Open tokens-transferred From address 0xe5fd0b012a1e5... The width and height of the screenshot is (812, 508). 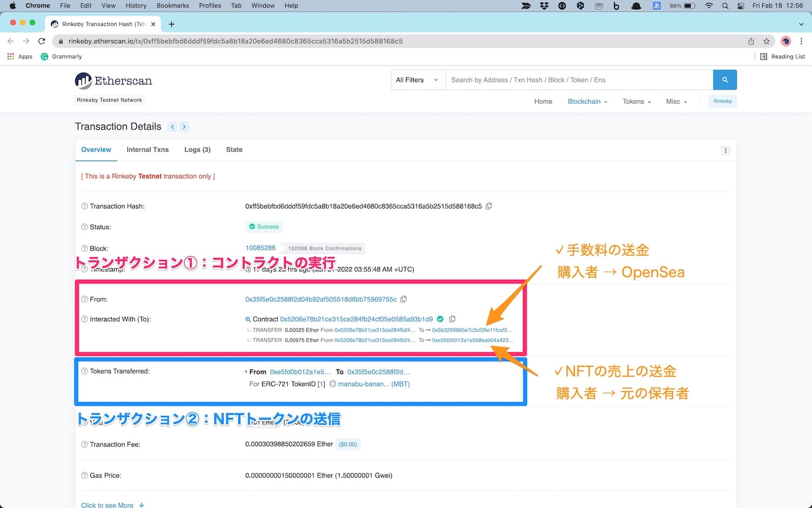pos(300,372)
